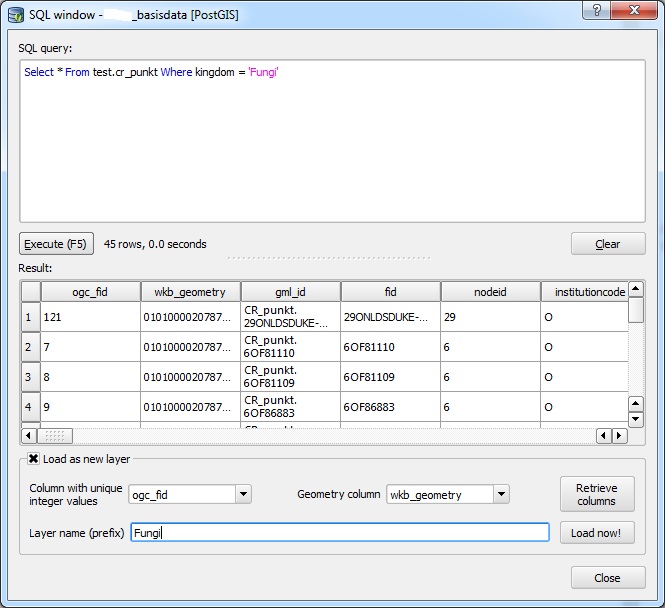Click the SQL window title bar icon
Screen dimensions: 665x608
(x=16, y=15)
